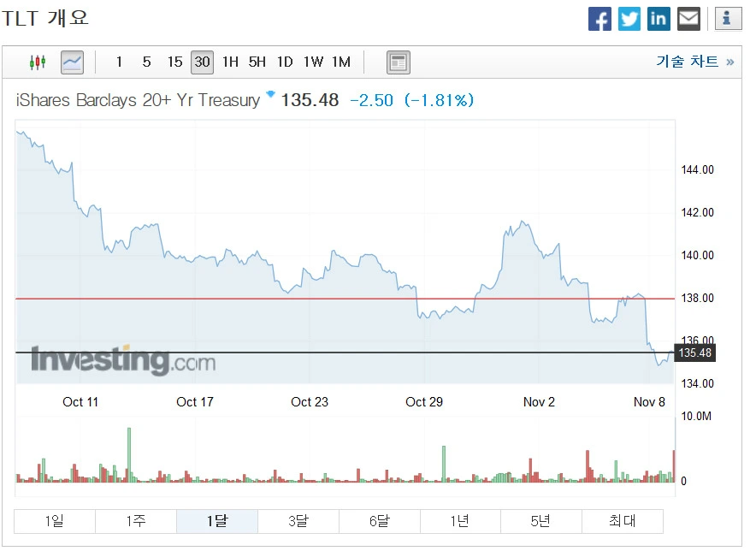Click the TLT 개요 heading
The width and height of the screenshot is (756, 557).
pos(45,18)
